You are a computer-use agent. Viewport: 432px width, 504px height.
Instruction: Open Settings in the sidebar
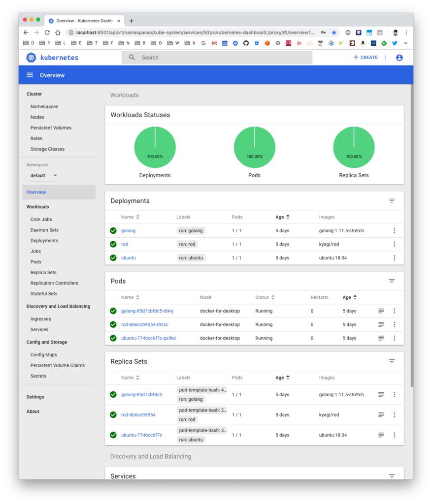[35, 397]
